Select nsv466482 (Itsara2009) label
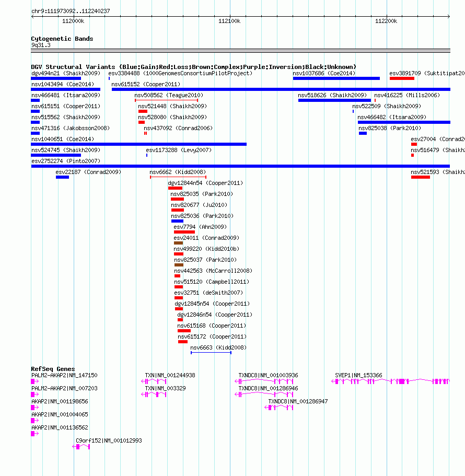465x476 pixels. [x=392, y=117]
